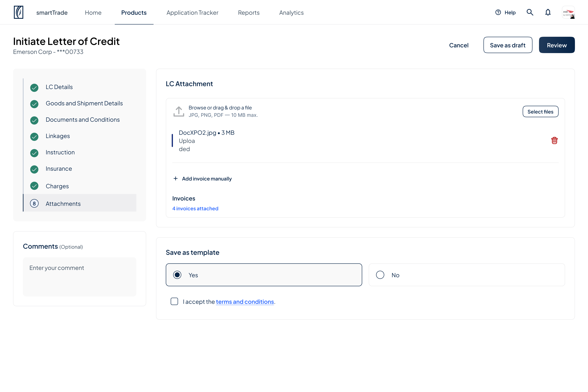Check the accept terms checkbox
588x392 pixels.
[174, 301]
